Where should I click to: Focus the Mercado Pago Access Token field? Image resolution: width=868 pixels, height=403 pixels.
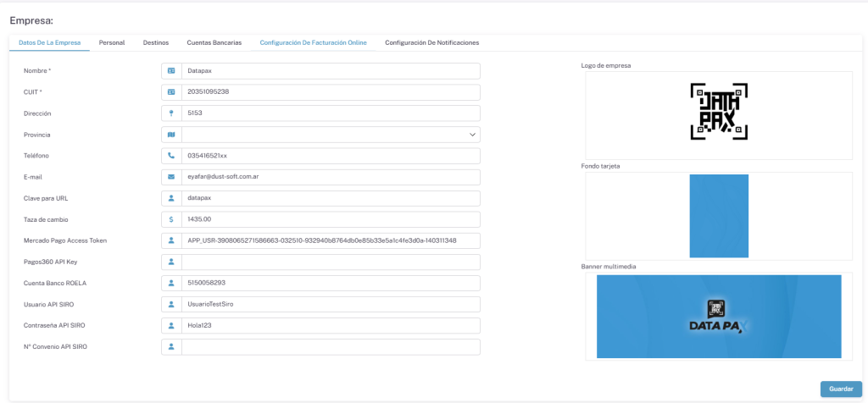pyautogui.click(x=331, y=240)
